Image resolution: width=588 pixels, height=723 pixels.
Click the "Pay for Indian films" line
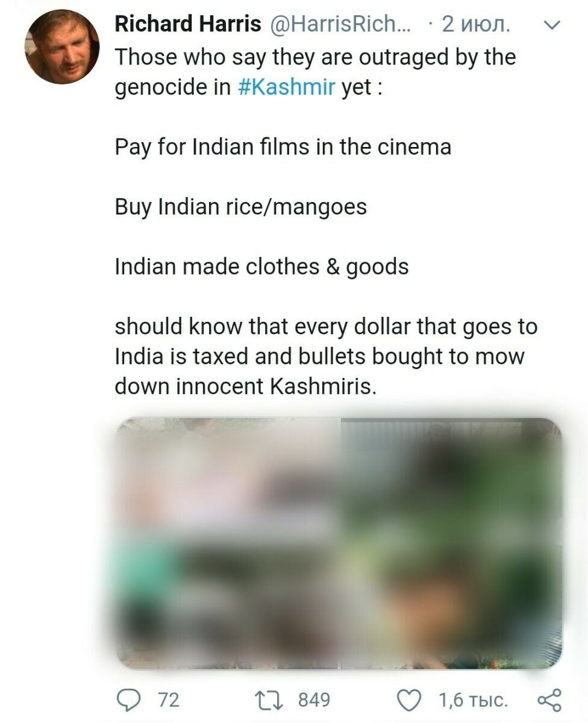pyautogui.click(x=283, y=147)
